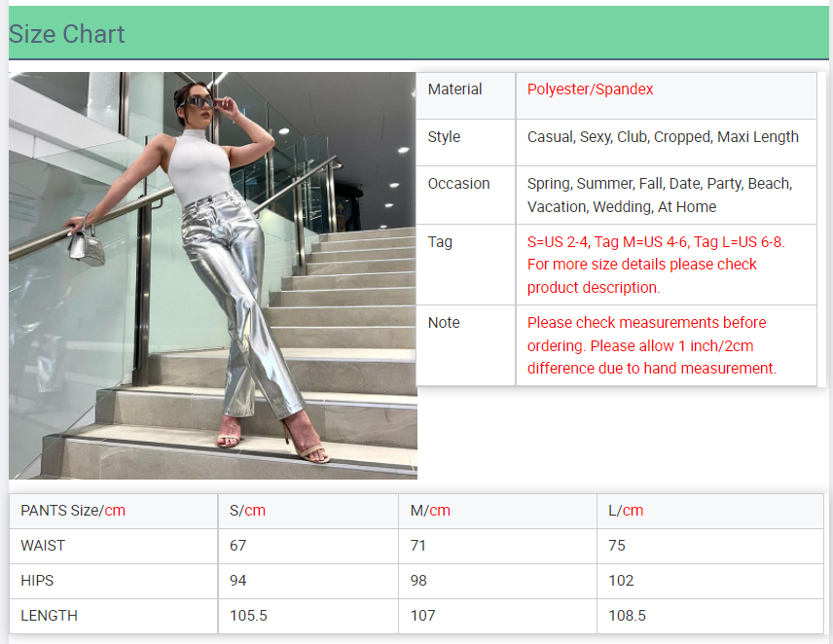This screenshot has width=833, height=644.
Task: Click the Casual, Sexy, Club style description
Action: point(663,137)
